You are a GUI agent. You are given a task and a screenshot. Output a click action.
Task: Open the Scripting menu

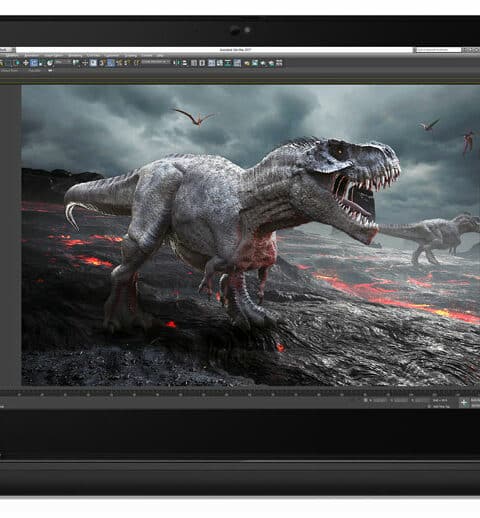click(x=130, y=55)
